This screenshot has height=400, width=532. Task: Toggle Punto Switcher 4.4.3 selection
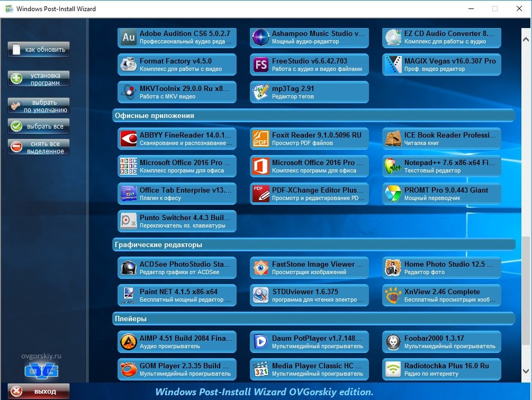177,221
